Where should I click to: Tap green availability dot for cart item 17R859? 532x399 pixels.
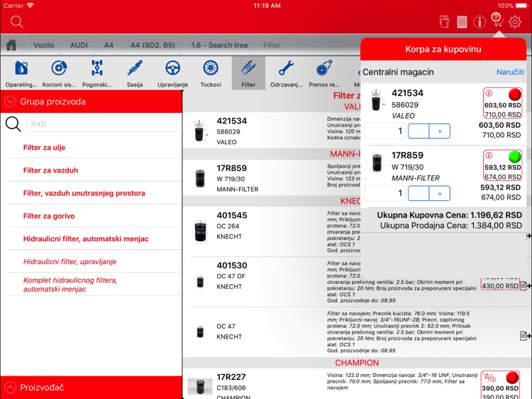(x=515, y=156)
